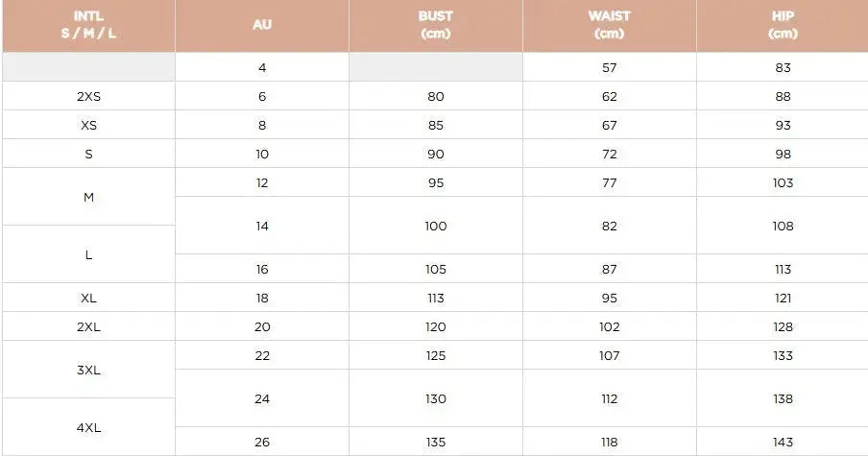Select the WAIST (cm) header cell
Screen dimensions: 868x456
point(610,25)
